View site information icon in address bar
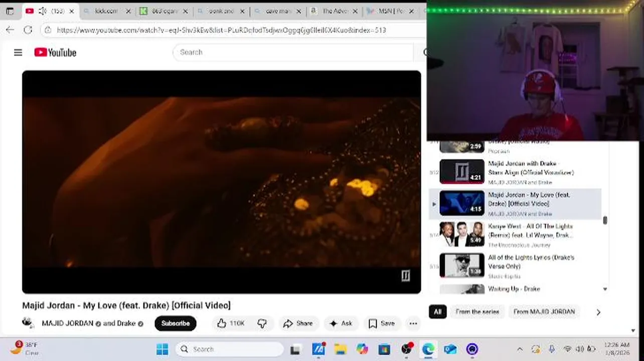 click(x=48, y=30)
